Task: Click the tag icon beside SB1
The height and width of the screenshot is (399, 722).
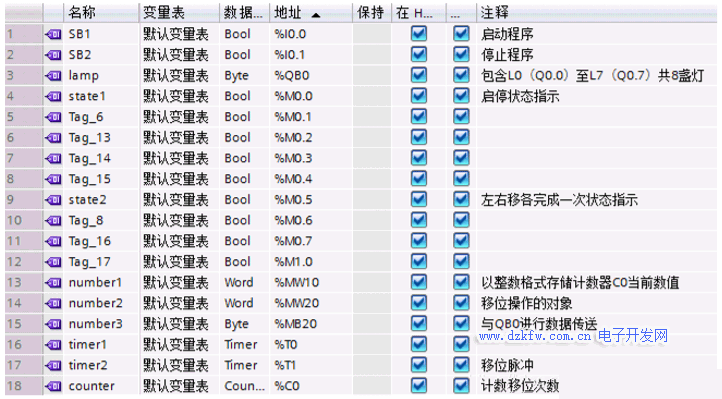Action: 54,34
